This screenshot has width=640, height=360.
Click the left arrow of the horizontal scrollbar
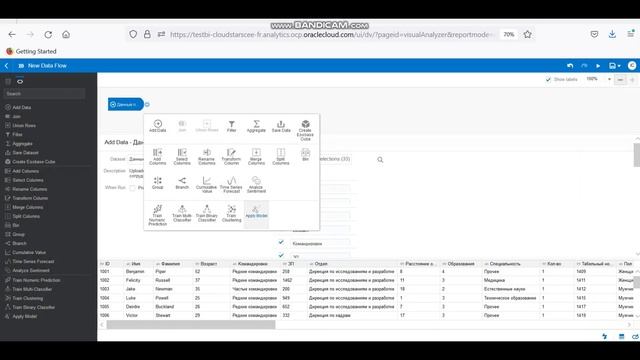coord(102,325)
